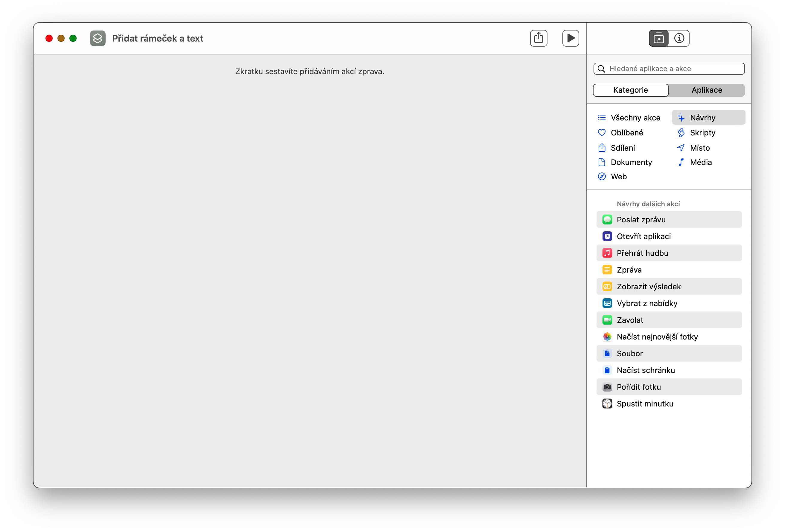The image size is (785, 532).
Task: Select the Všechny akce category
Action: point(629,117)
